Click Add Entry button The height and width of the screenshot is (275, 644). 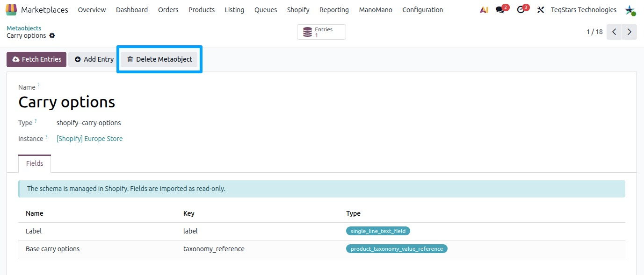94,59
